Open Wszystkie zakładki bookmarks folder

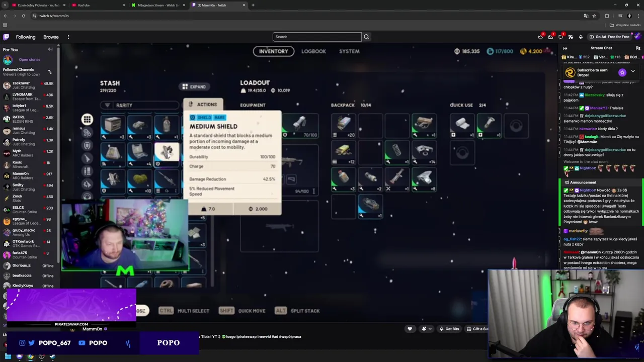click(625, 25)
